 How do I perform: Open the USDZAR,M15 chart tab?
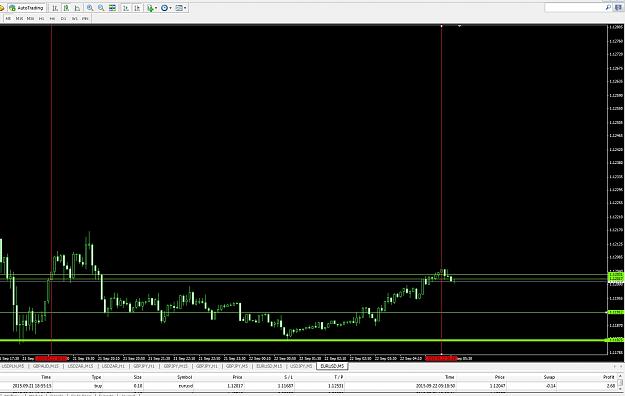80,366
